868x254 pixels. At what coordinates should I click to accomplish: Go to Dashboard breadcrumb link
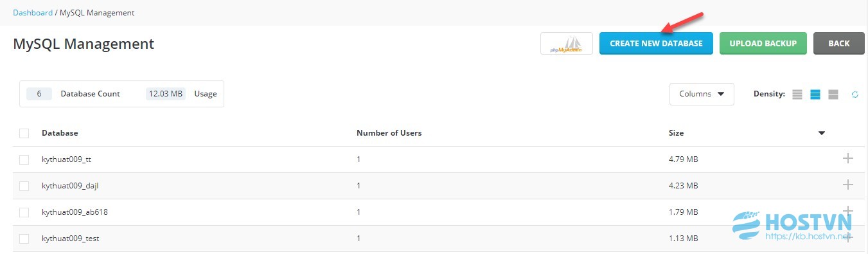33,12
